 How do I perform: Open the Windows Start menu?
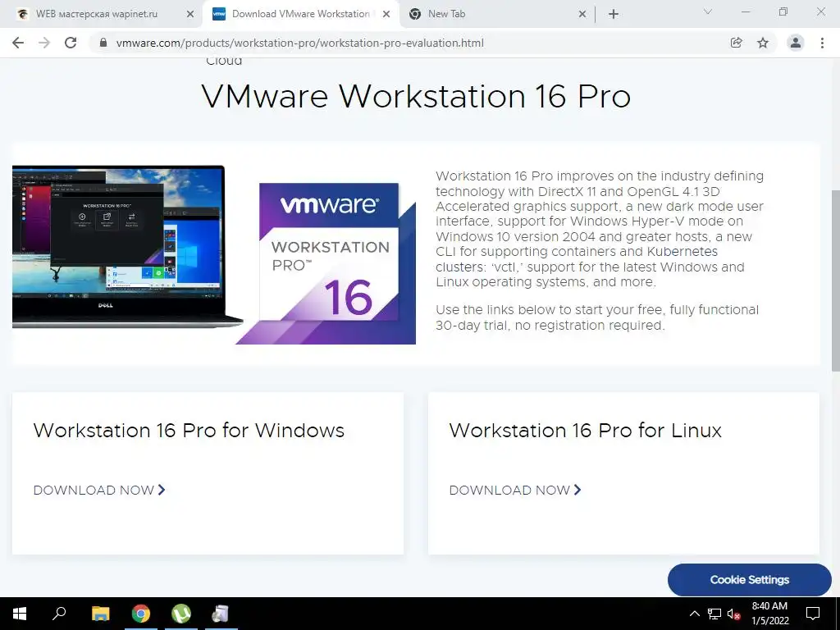pos(20,614)
